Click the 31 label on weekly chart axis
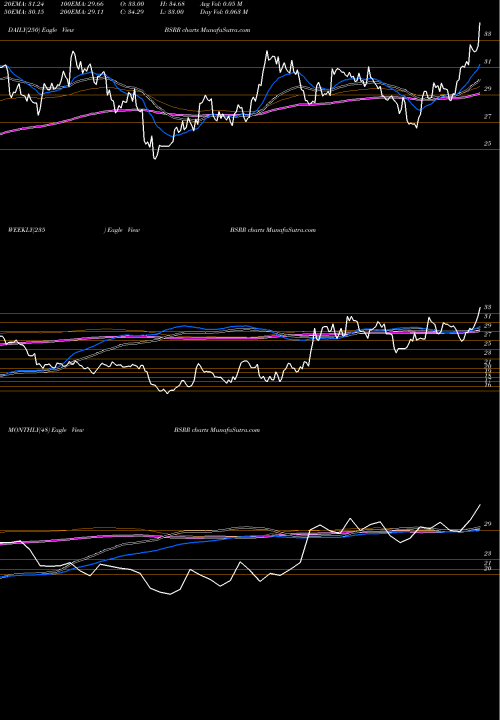The width and height of the screenshot is (500, 720). pos(488,316)
